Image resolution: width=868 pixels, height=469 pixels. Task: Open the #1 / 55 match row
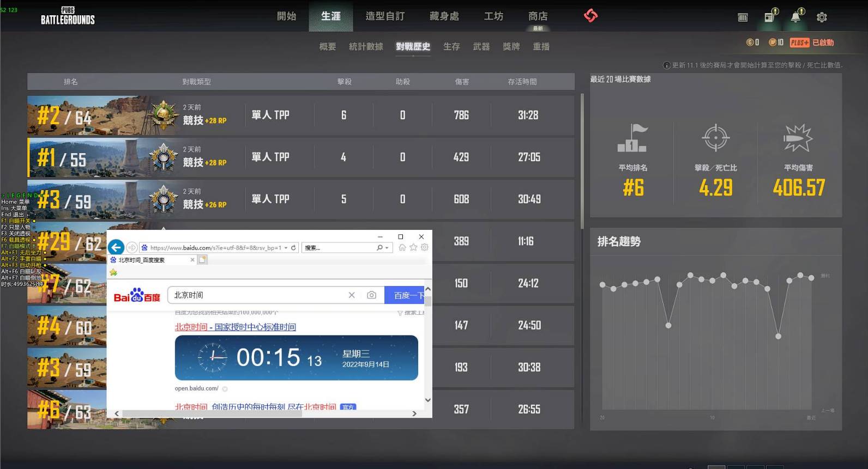tap(300, 157)
